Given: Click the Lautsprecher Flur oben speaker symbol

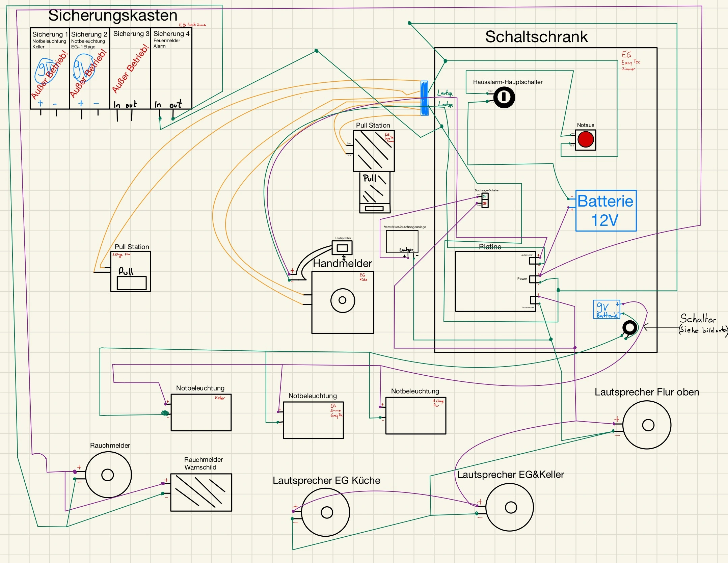Looking at the screenshot, I should pyautogui.click(x=647, y=425).
